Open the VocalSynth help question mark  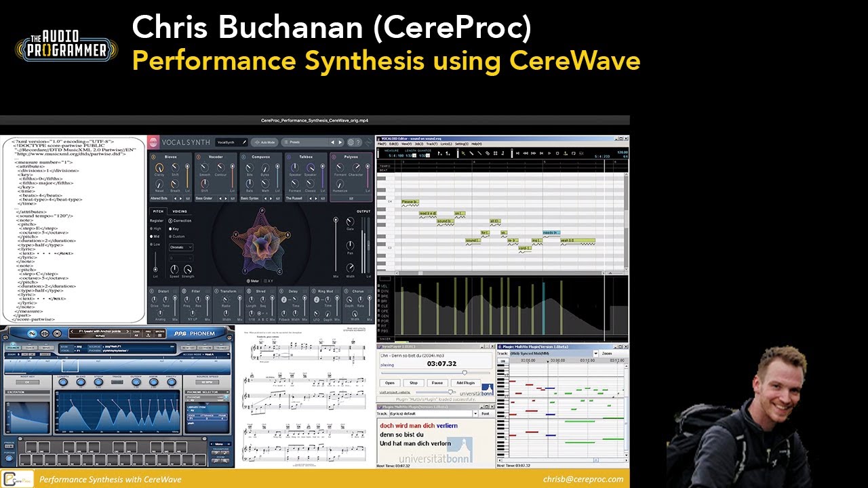(358, 142)
